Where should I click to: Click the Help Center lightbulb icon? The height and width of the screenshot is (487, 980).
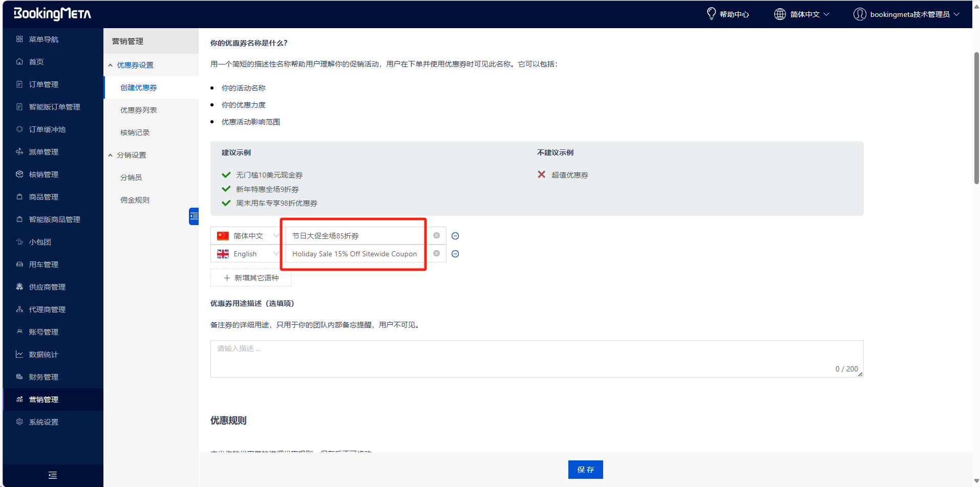[711, 14]
